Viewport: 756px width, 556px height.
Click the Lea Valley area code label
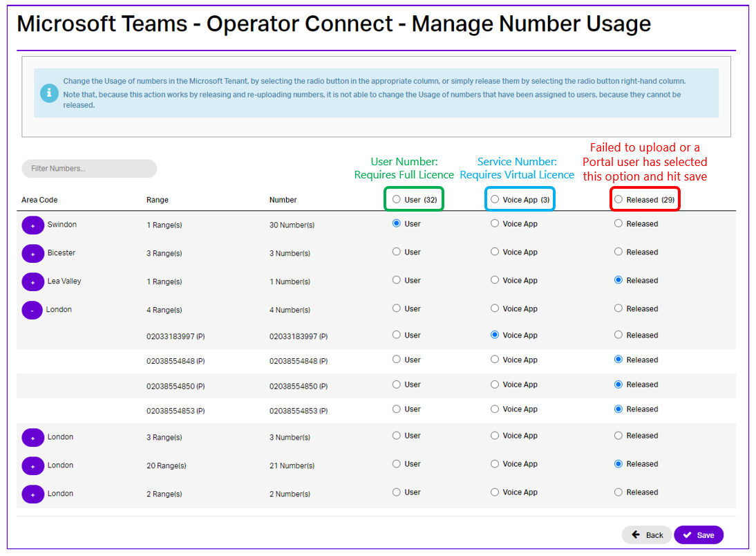(x=64, y=281)
